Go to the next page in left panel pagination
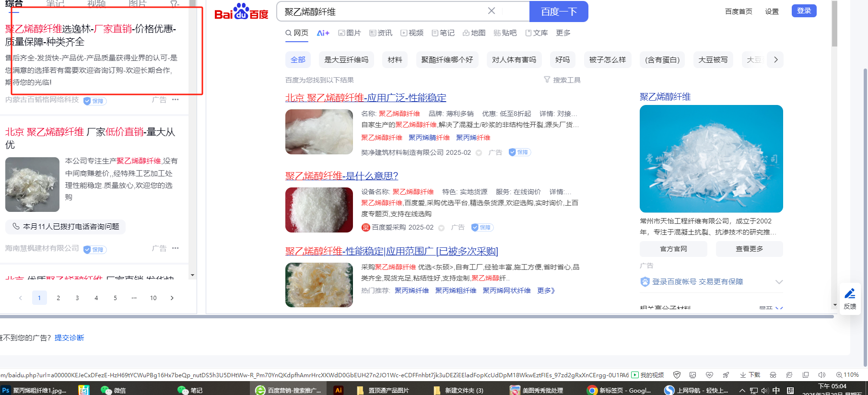The image size is (868, 395). (172, 298)
